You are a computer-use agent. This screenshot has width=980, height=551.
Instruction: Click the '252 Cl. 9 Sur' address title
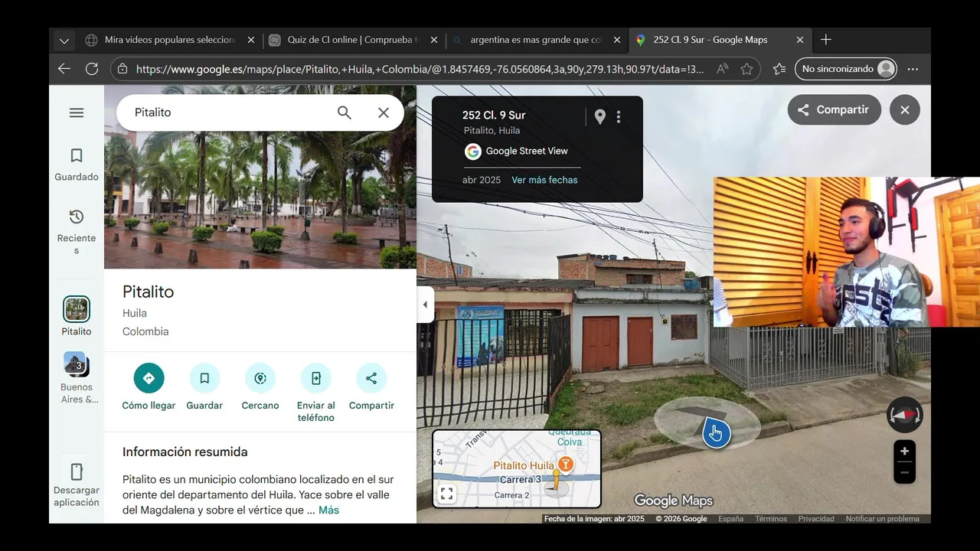(494, 116)
